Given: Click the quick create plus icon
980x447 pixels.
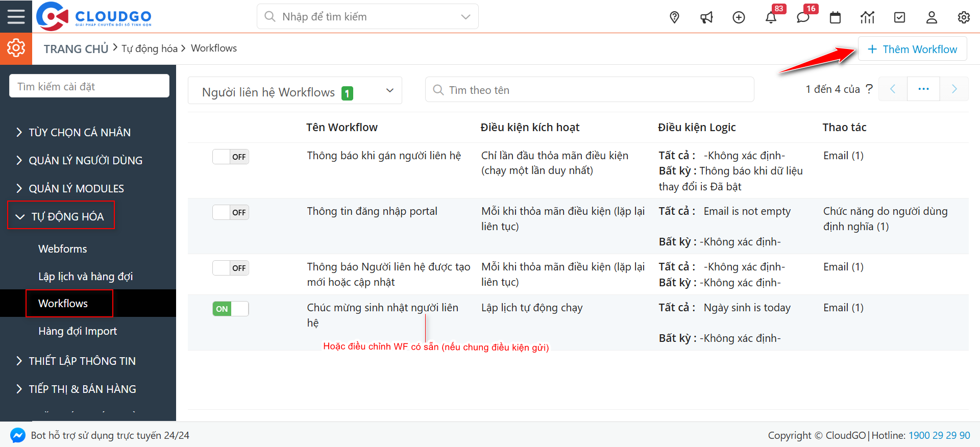Looking at the screenshot, I should click(x=739, y=17).
